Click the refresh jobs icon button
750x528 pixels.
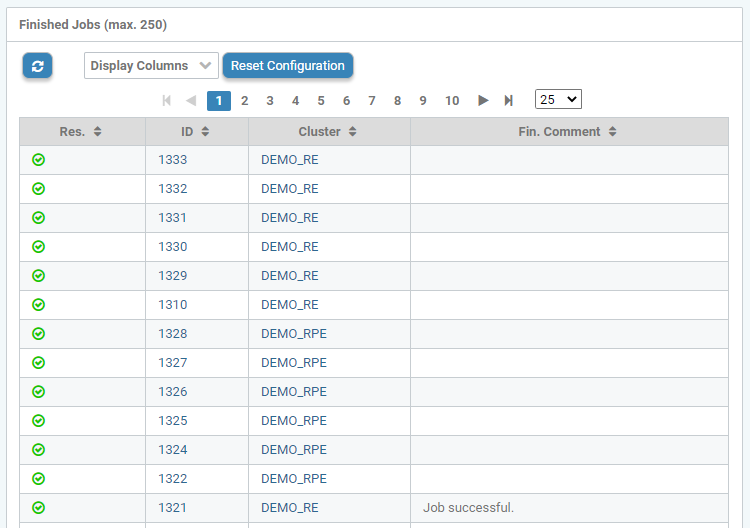(38, 66)
